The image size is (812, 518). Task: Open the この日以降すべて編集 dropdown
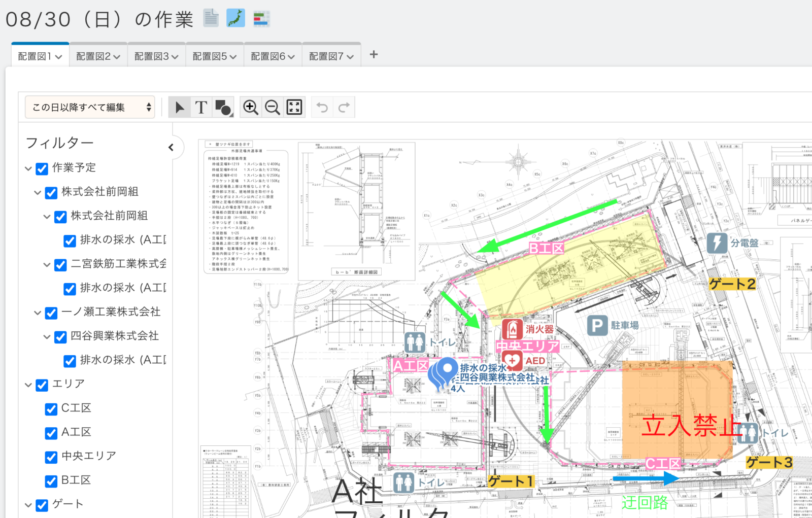click(x=90, y=108)
